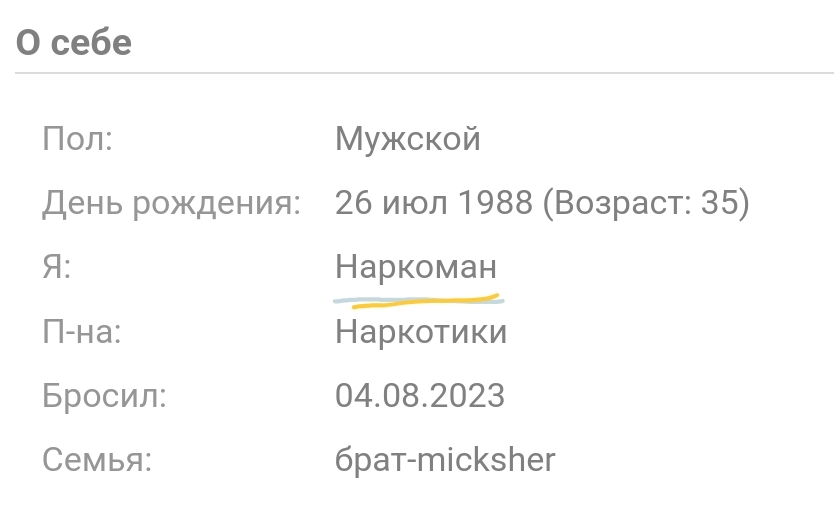Viewport: 834px width, 512px height.
Task: Open the "micksher" username in the family row
Action: pyautogui.click(x=486, y=460)
